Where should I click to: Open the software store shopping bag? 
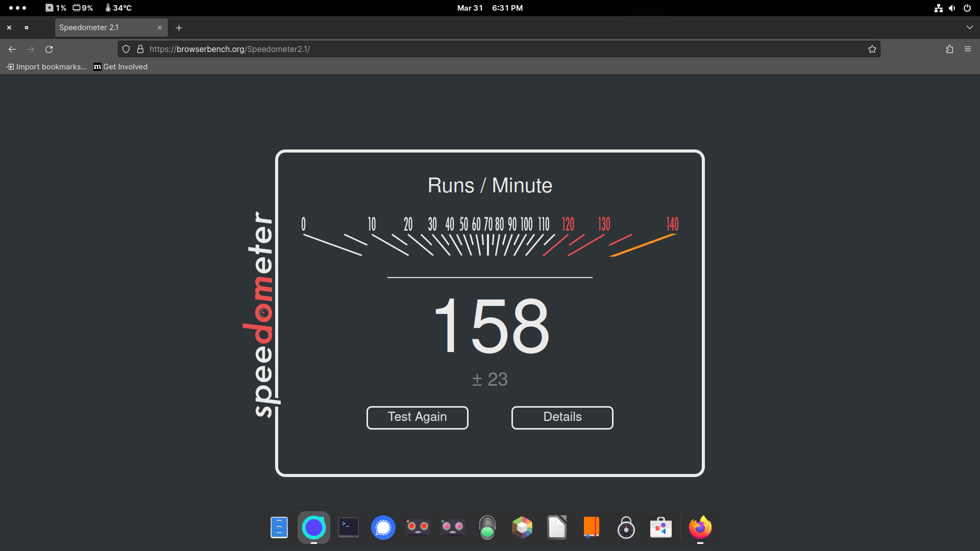tap(661, 528)
